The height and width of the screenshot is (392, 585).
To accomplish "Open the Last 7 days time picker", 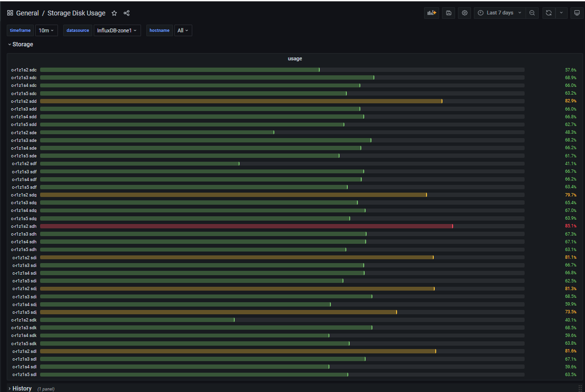I will coord(499,13).
